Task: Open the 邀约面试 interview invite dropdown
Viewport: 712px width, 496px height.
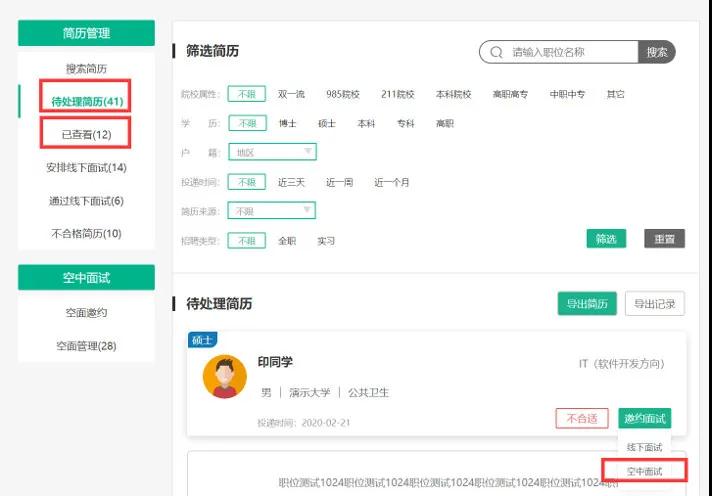Action: [x=644, y=418]
